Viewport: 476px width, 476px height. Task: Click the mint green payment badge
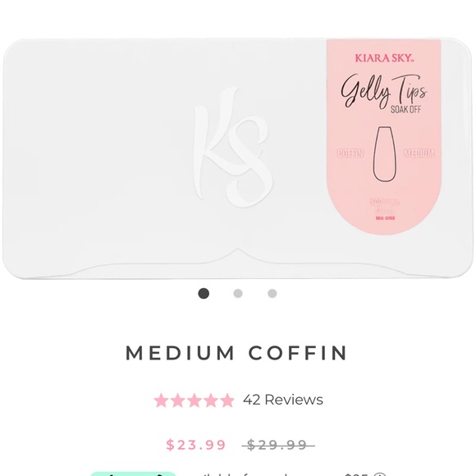(x=133, y=474)
